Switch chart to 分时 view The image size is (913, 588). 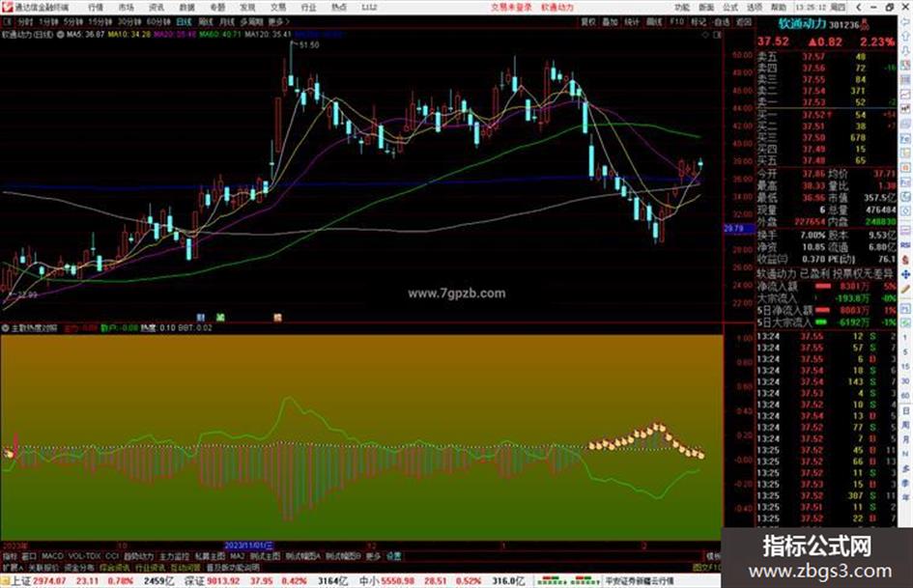[x=25, y=21]
